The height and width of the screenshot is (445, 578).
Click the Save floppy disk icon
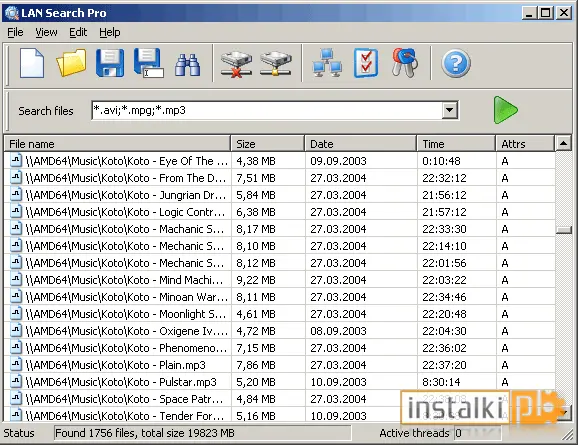pos(110,63)
